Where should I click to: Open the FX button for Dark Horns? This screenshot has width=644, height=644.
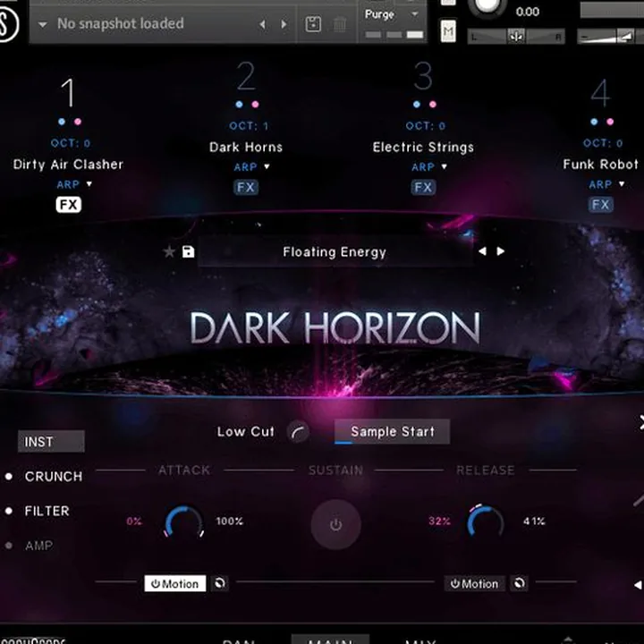click(246, 187)
